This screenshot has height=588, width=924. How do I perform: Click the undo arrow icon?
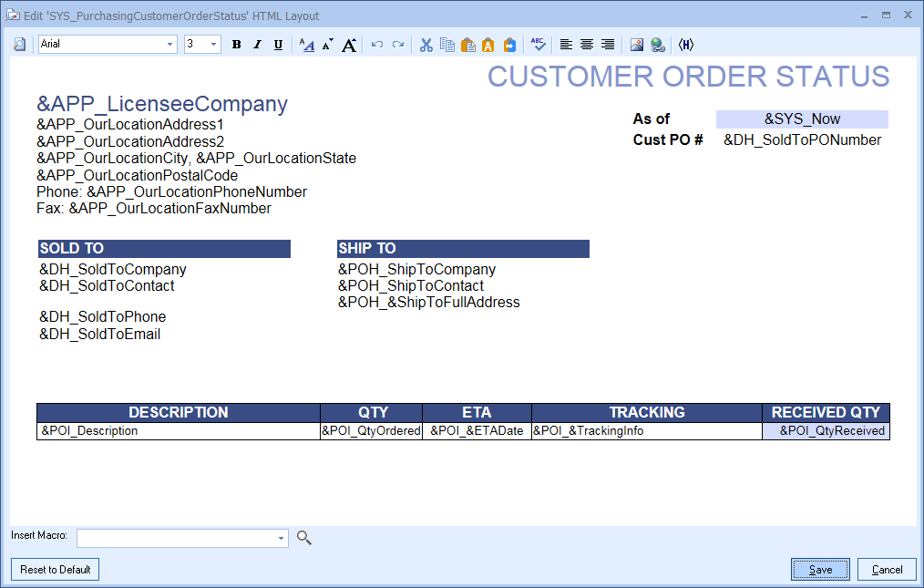pos(377,45)
